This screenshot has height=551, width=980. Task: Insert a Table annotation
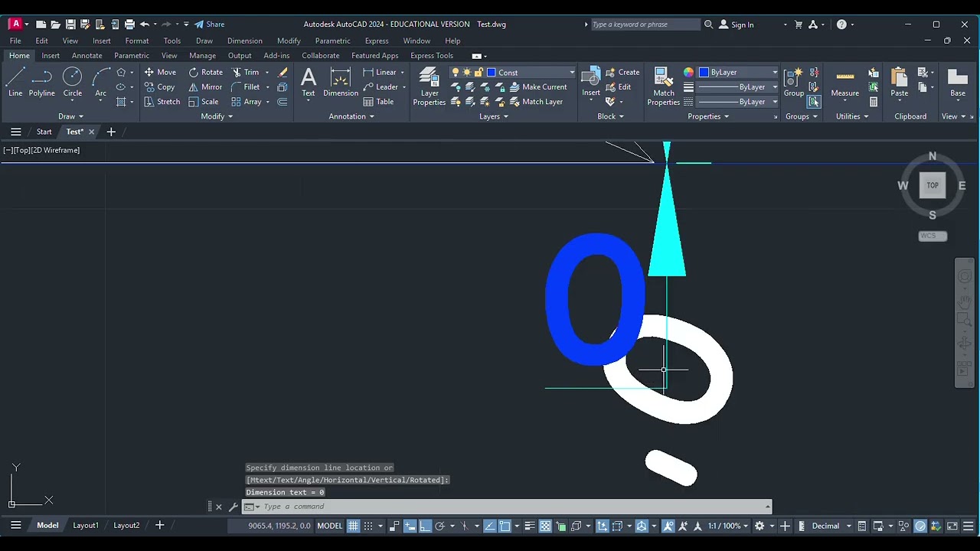point(378,102)
